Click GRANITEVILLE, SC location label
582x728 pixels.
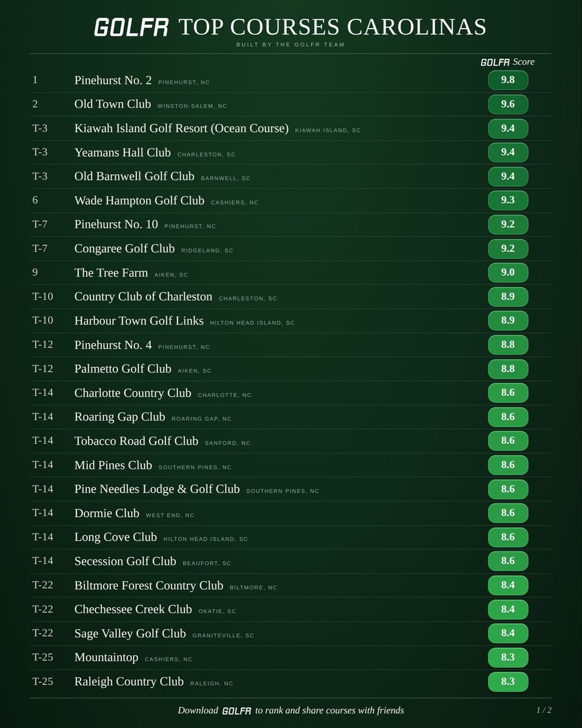click(x=223, y=636)
